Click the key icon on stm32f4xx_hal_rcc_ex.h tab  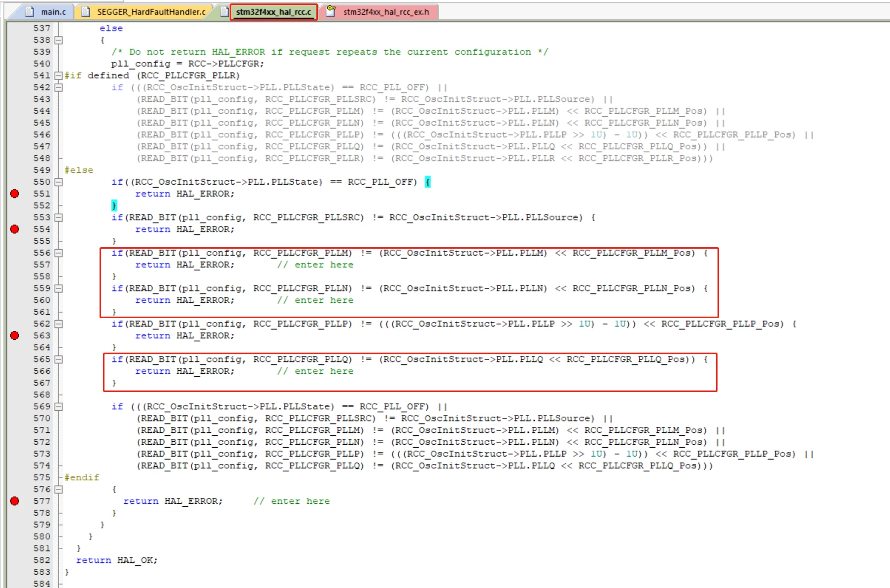coord(331,11)
